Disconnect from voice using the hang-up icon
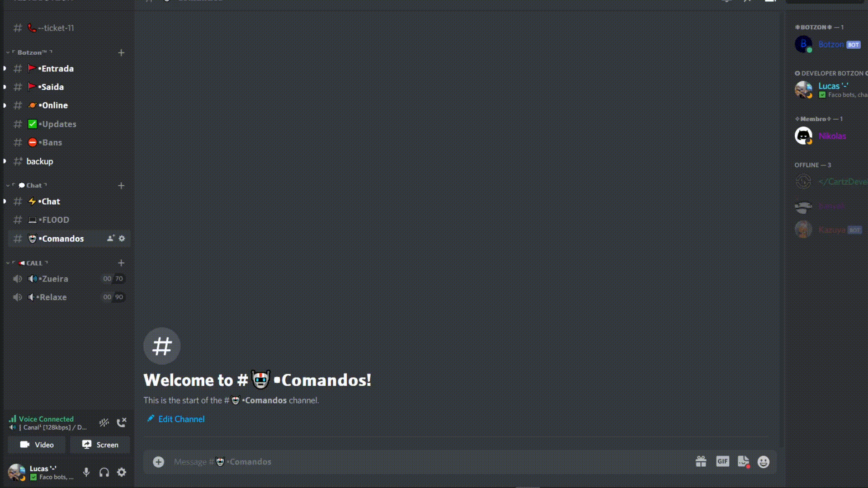 (121, 422)
